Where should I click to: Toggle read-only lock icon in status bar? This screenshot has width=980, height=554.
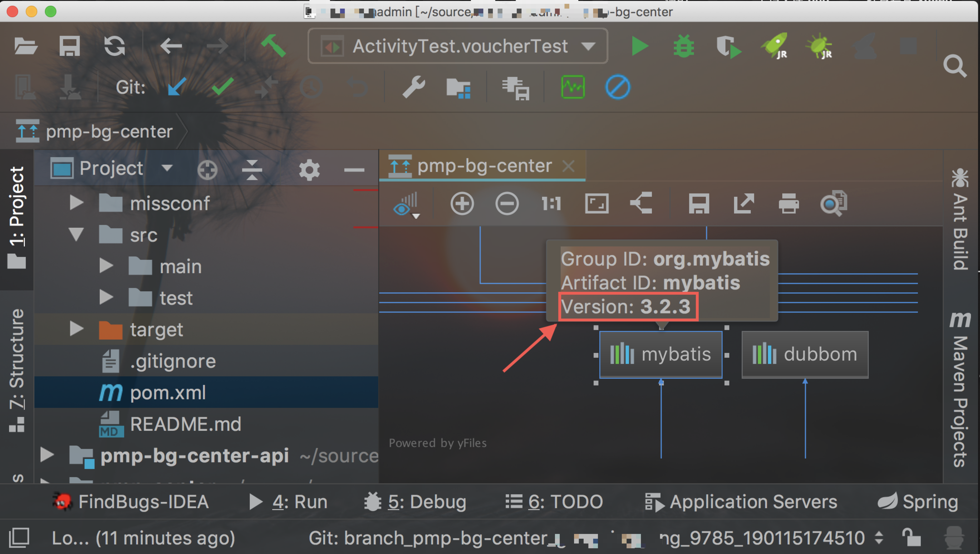911,538
